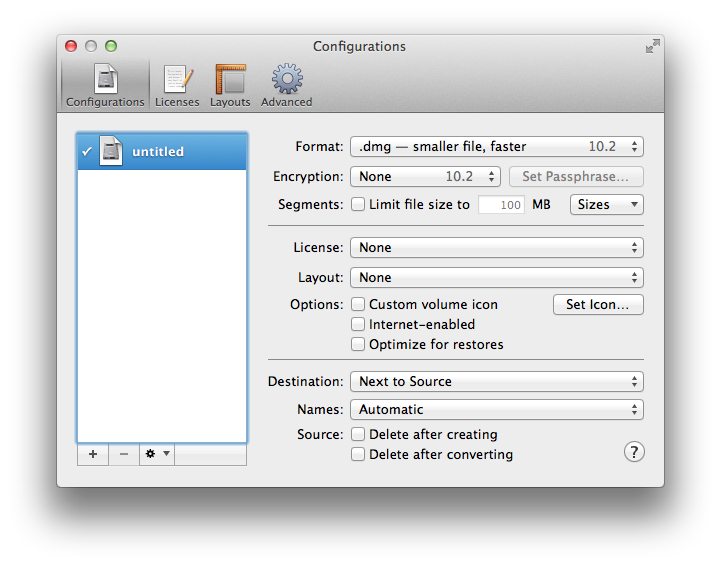Open help with the question mark button
The height and width of the screenshot is (566, 721).
(x=634, y=452)
